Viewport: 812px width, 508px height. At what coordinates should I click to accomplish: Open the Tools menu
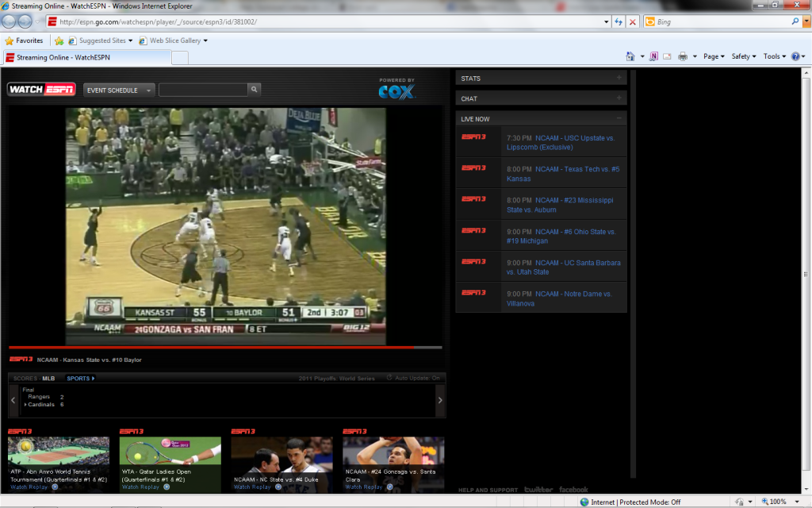[x=774, y=56]
